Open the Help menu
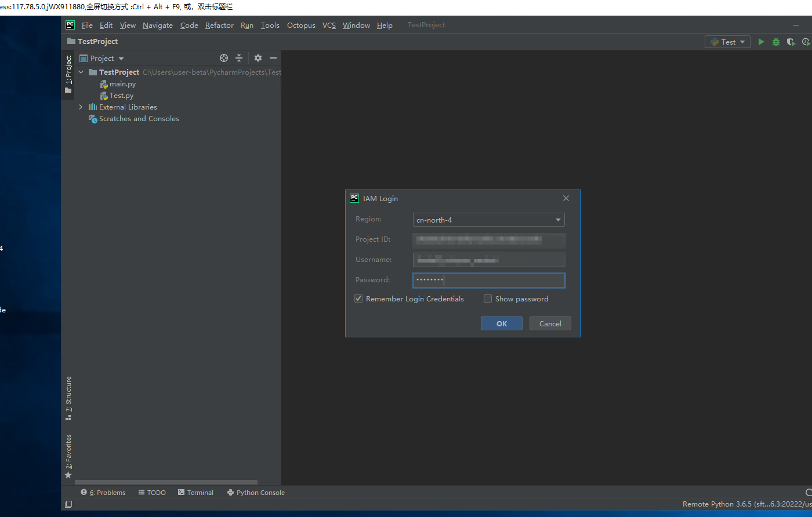 (x=385, y=25)
